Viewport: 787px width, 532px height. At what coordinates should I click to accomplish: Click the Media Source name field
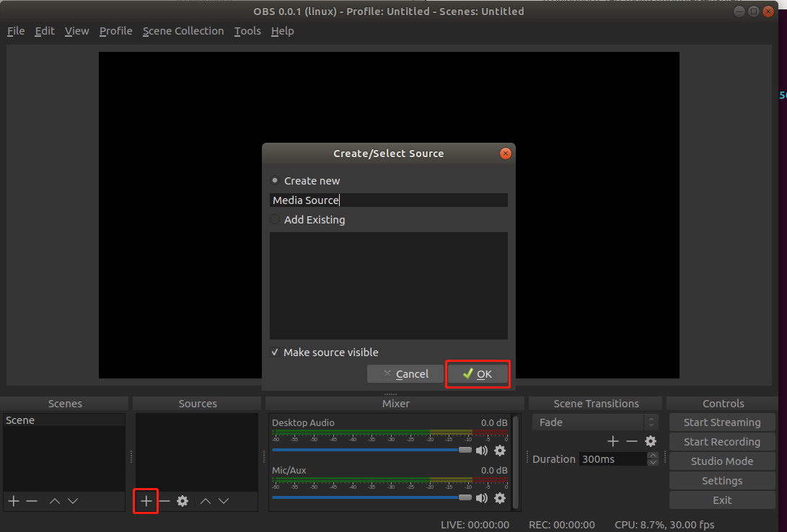pos(389,200)
